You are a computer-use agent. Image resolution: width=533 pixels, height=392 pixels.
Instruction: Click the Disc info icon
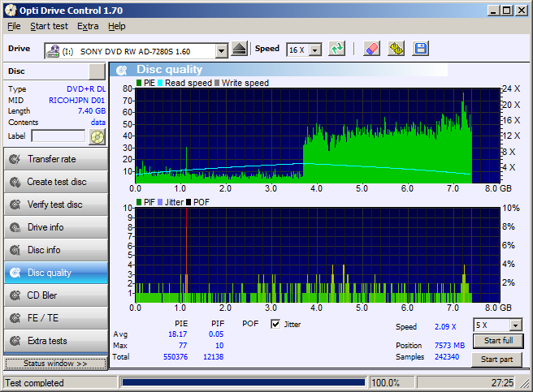pos(15,250)
